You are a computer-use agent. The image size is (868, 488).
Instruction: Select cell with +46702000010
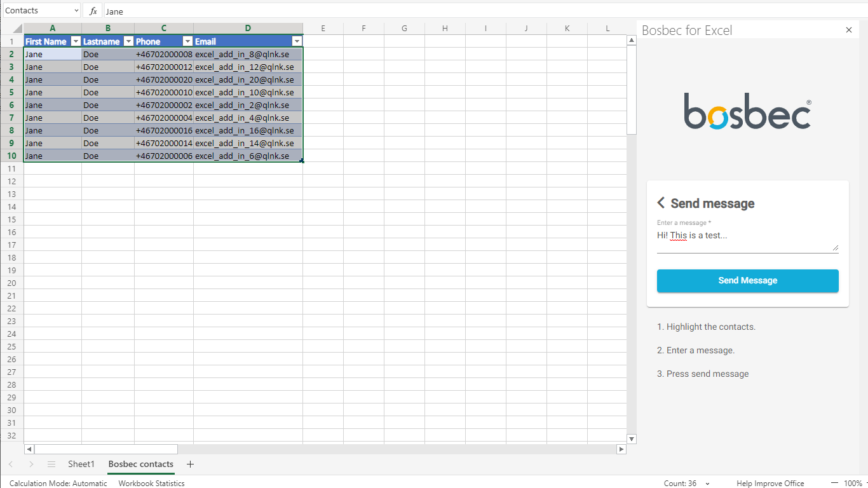pyautogui.click(x=164, y=92)
